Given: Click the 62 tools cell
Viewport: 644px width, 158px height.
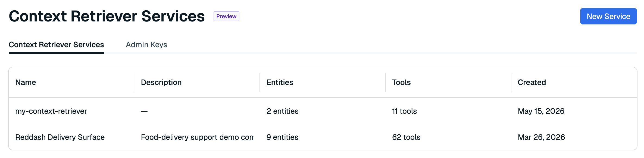Looking at the screenshot, I should (406, 137).
